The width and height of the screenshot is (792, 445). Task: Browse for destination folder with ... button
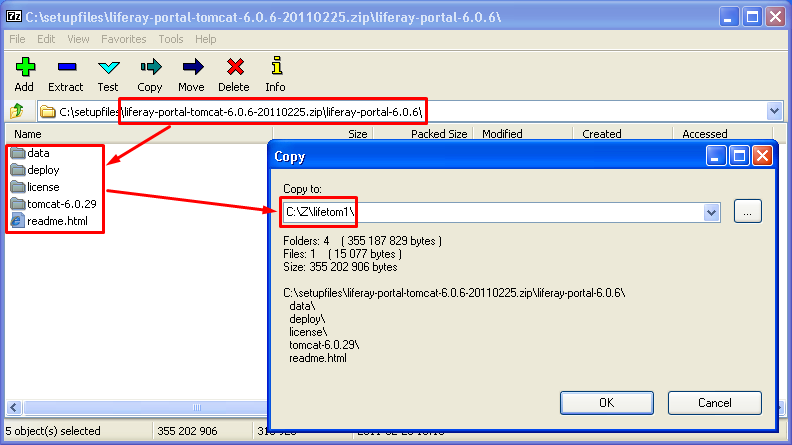748,212
